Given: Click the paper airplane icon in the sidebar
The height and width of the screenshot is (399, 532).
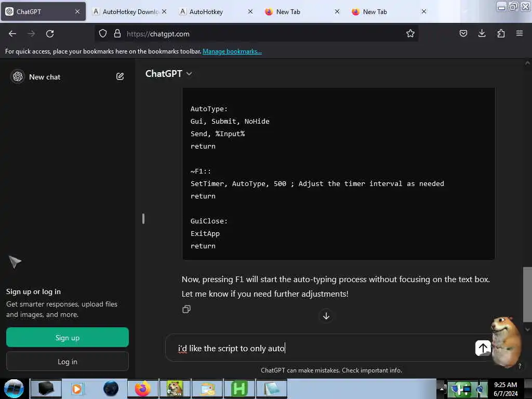Looking at the screenshot, I should 15,261.
